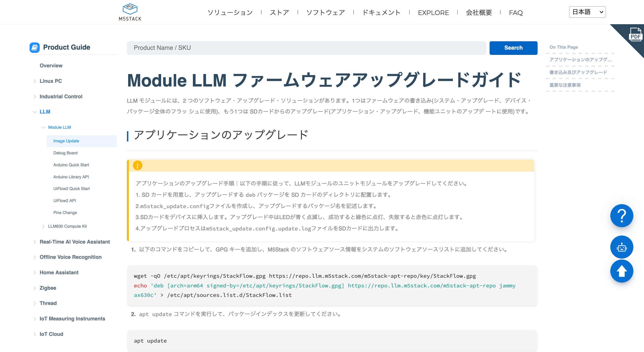
Task: Open Arduino Library API
Action: click(71, 177)
